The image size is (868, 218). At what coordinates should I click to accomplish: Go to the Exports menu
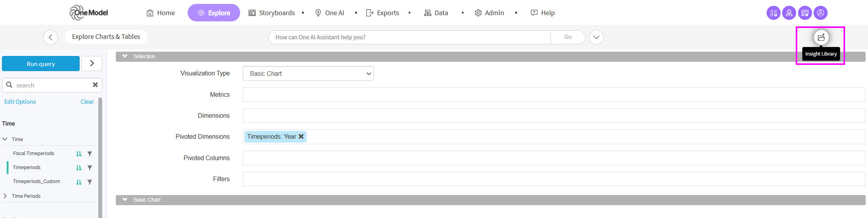(383, 13)
